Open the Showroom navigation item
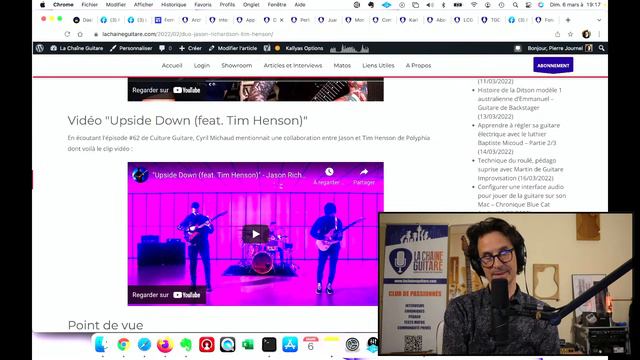This screenshot has height=360, width=640. [237, 65]
